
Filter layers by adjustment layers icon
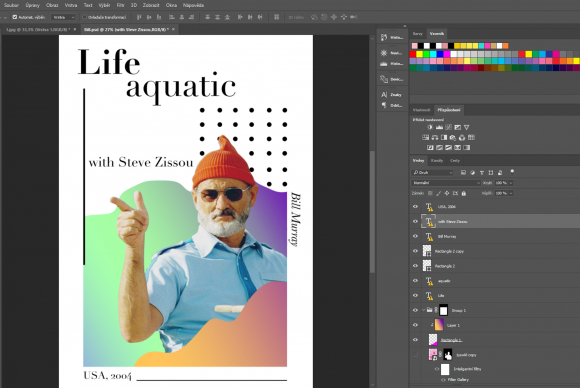click(472, 173)
